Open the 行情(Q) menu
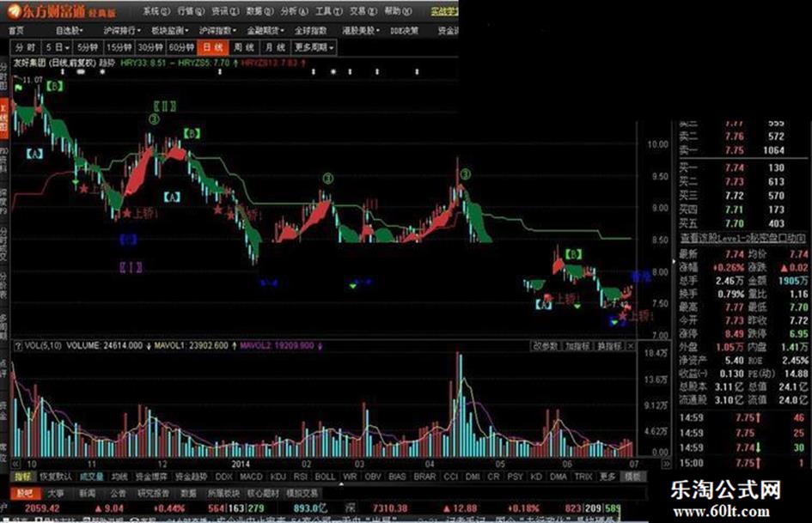This screenshot has width=812, height=523. [x=191, y=11]
